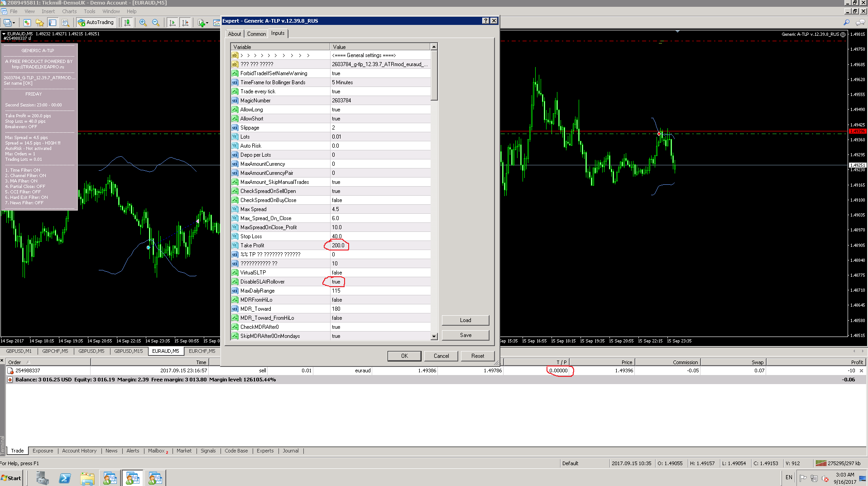Screen dimensions: 868x486
Task: Add an indicator with the green plus icon
Action: click(x=201, y=22)
